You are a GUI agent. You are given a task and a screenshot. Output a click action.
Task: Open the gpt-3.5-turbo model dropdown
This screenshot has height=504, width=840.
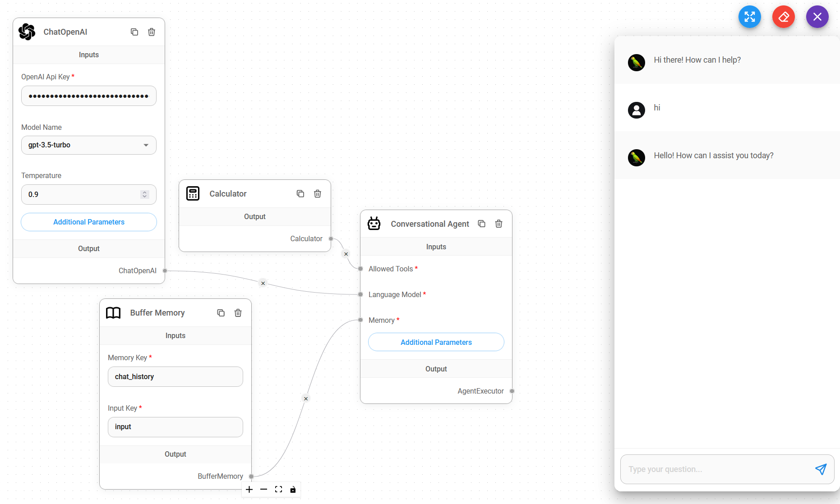click(146, 145)
